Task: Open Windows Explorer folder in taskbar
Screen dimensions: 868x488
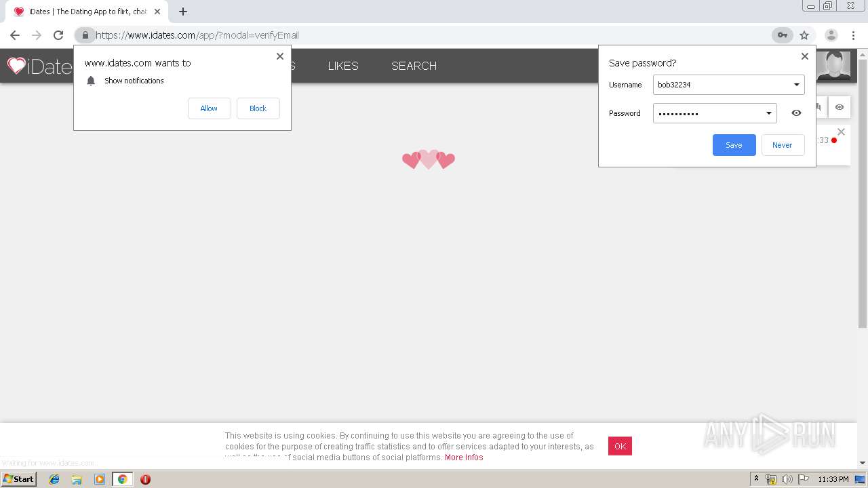Action: [77, 479]
